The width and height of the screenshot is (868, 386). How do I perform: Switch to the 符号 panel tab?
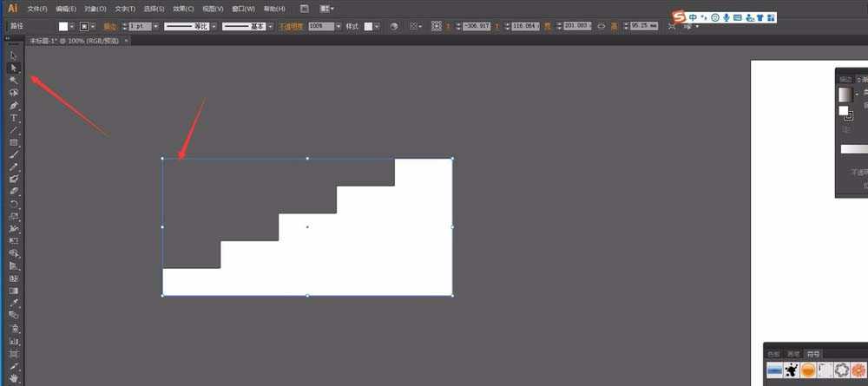pyautogui.click(x=812, y=354)
